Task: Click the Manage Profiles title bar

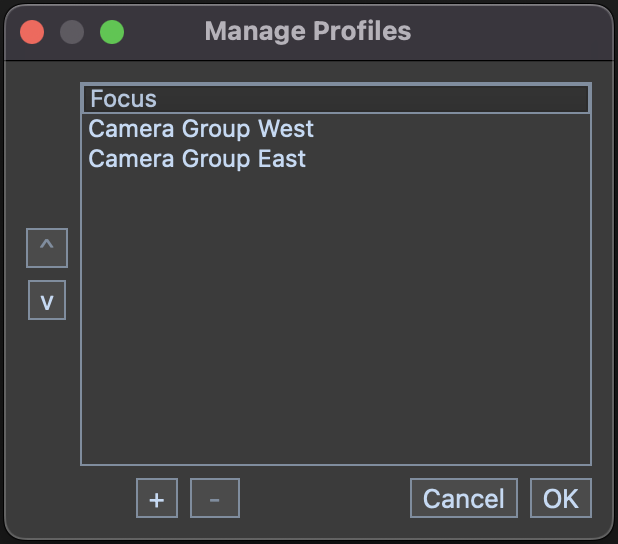Action: coord(308,31)
